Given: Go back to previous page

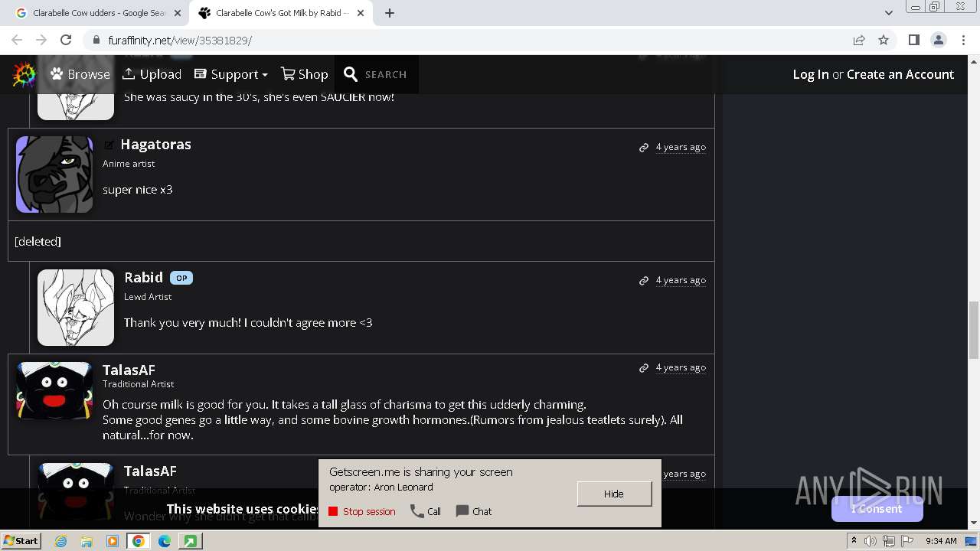Looking at the screenshot, I should pyautogui.click(x=17, y=40).
